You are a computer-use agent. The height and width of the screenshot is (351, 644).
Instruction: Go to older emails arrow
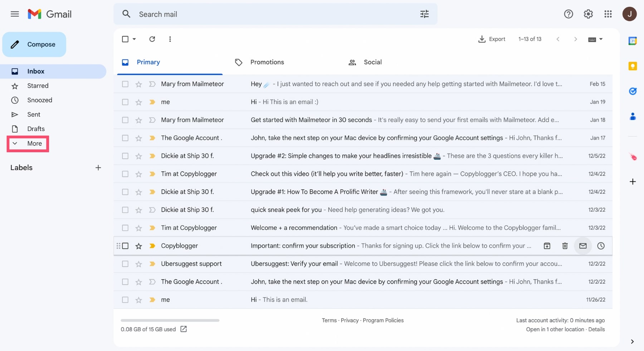pos(576,39)
